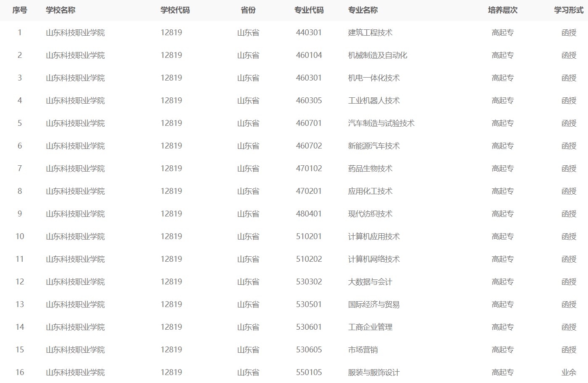Select the 药品生物技术 major cell

pos(370,169)
